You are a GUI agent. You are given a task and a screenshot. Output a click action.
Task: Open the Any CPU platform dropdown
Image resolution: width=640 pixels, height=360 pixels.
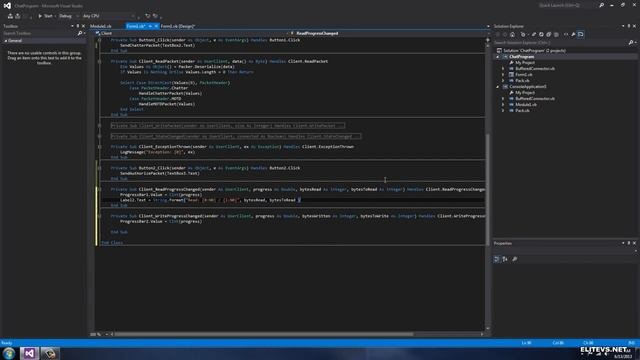coord(108,16)
